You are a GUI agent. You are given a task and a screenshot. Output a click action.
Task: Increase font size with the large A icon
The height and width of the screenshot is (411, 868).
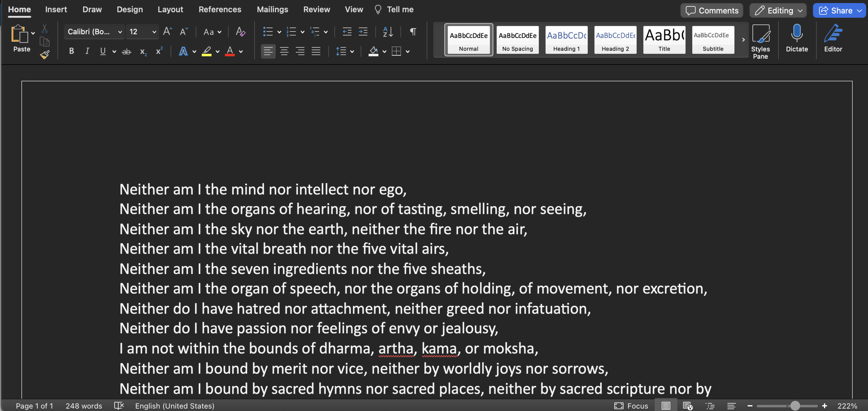(167, 32)
